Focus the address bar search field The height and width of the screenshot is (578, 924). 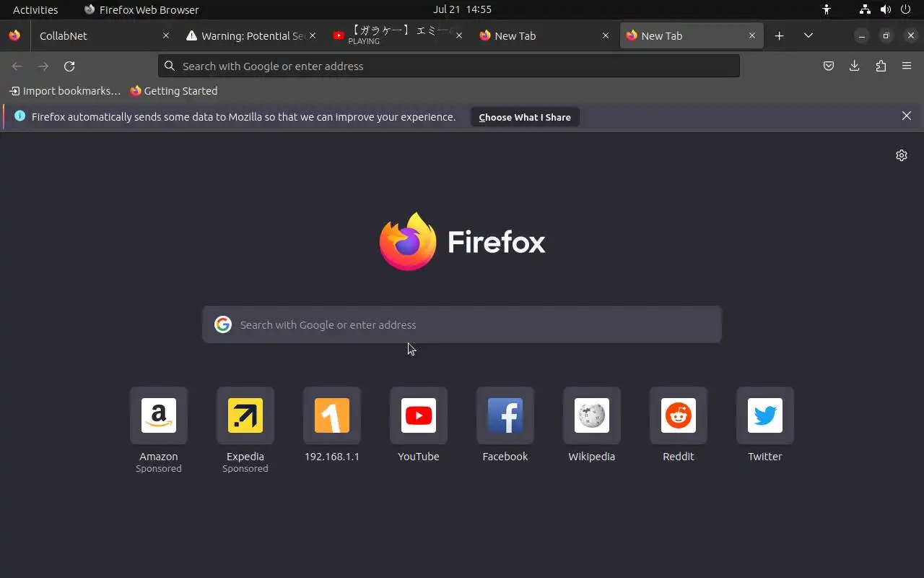tap(449, 66)
